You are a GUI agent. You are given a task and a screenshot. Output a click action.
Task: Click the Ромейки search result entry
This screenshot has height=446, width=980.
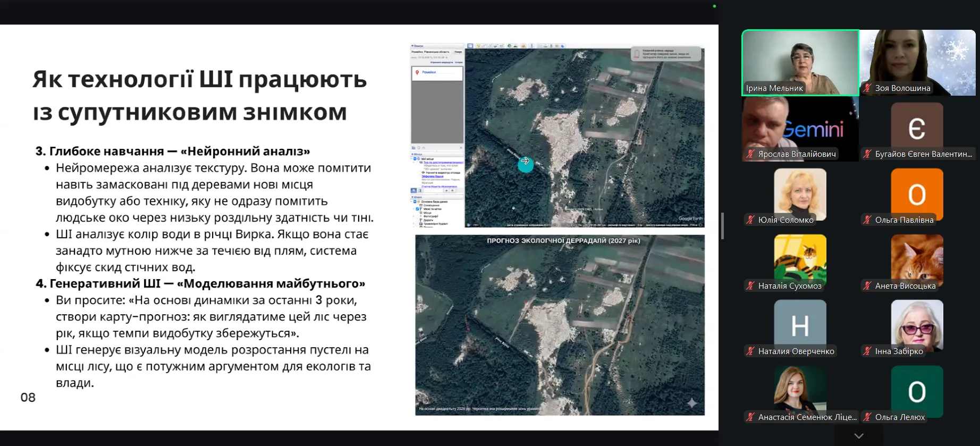(437, 73)
